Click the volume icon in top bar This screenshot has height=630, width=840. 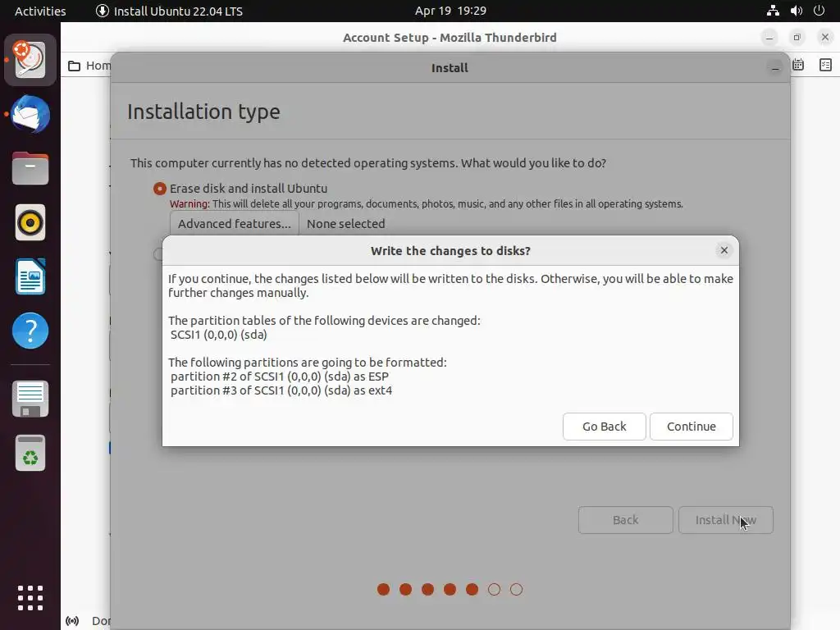click(796, 11)
